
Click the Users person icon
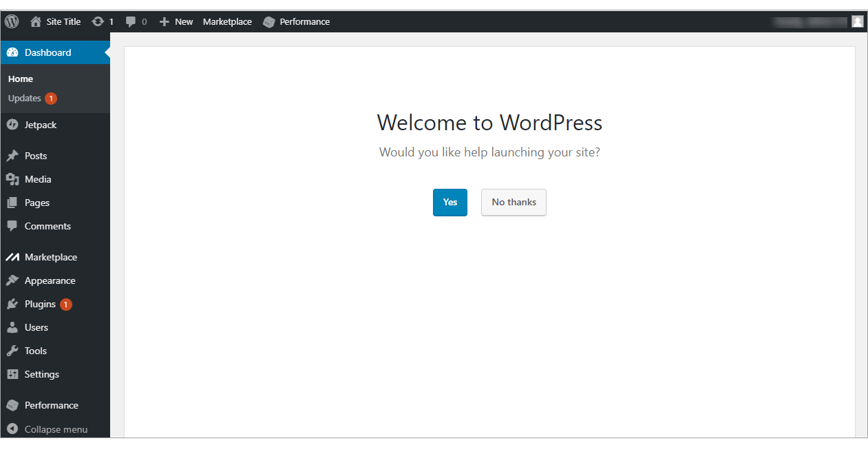tap(12, 327)
